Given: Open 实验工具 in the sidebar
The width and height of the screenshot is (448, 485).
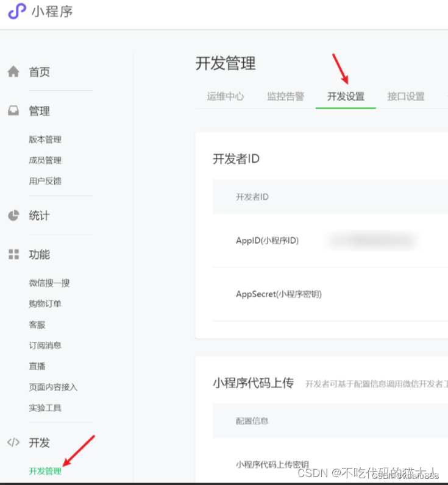Looking at the screenshot, I should coord(45,408).
